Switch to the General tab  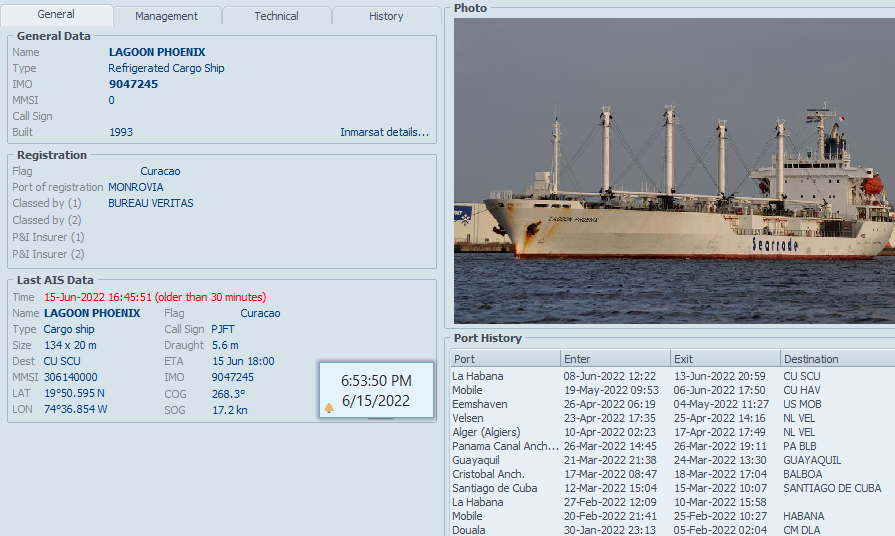tap(56, 14)
